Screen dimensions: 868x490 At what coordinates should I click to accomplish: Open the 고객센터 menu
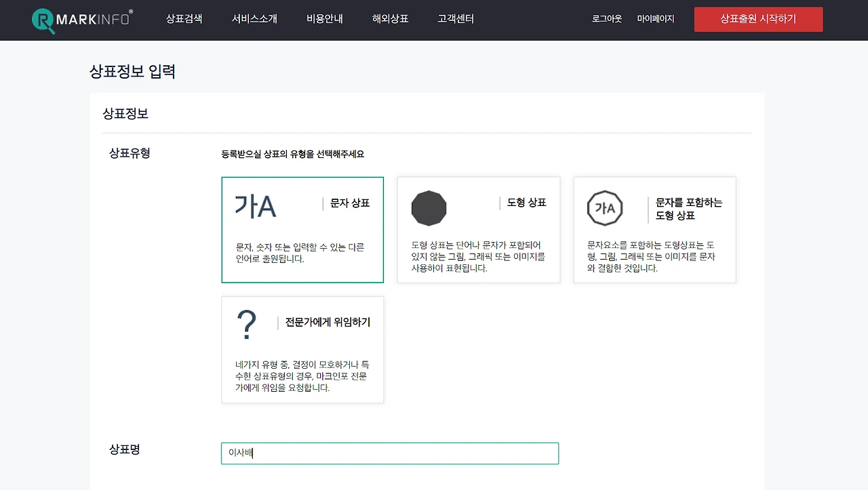tap(455, 19)
